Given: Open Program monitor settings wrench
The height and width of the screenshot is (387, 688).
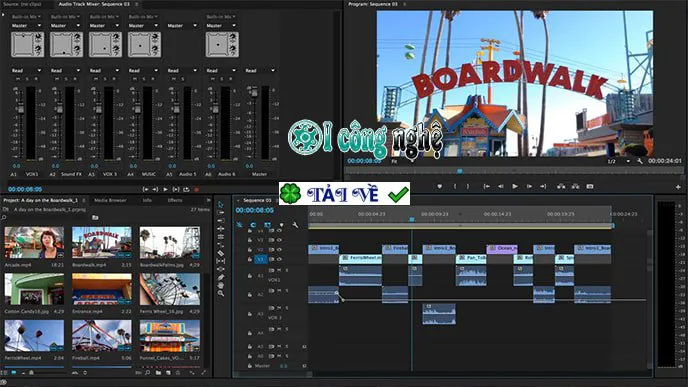Looking at the screenshot, I should click(x=640, y=161).
